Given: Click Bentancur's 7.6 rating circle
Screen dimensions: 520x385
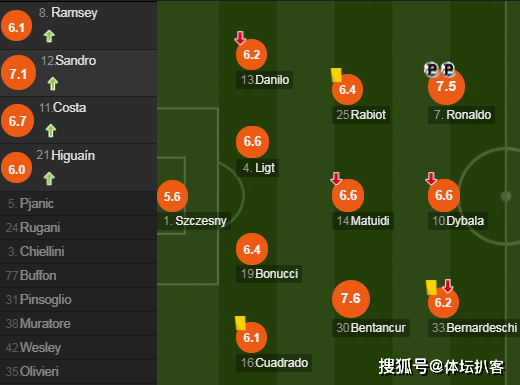Looking at the screenshot, I should [351, 299].
